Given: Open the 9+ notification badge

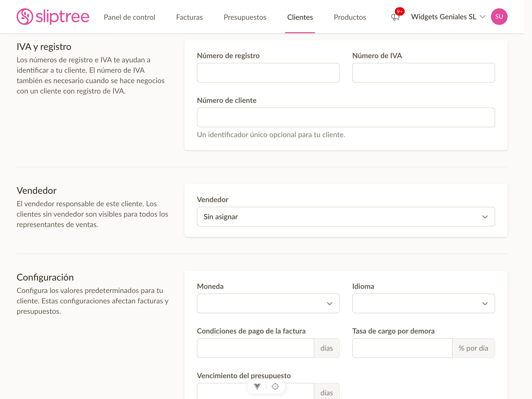Looking at the screenshot, I should click(x=400, y=11).
